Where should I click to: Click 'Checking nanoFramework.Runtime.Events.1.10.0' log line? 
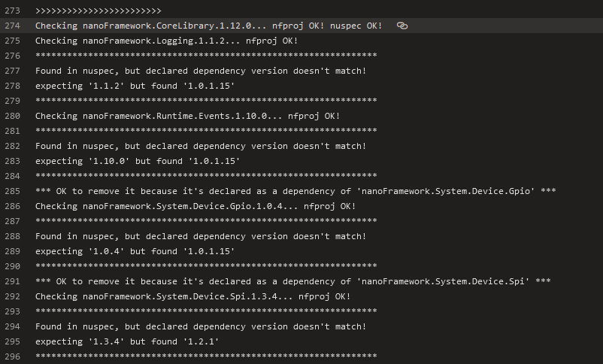click(x=188, y=116)
